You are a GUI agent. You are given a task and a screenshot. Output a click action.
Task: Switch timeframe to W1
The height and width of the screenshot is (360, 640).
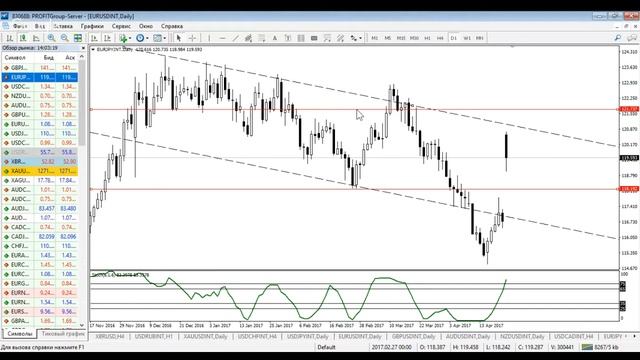pos(467,38)
